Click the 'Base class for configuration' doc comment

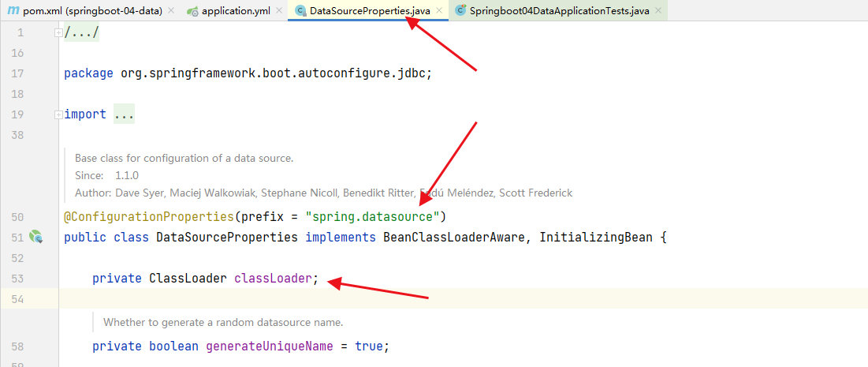pyautogui.click(x=184, y=159)
